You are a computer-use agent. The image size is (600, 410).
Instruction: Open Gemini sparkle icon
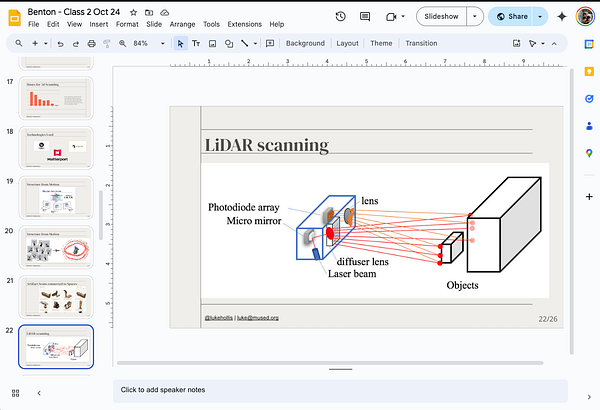[562, 16]
